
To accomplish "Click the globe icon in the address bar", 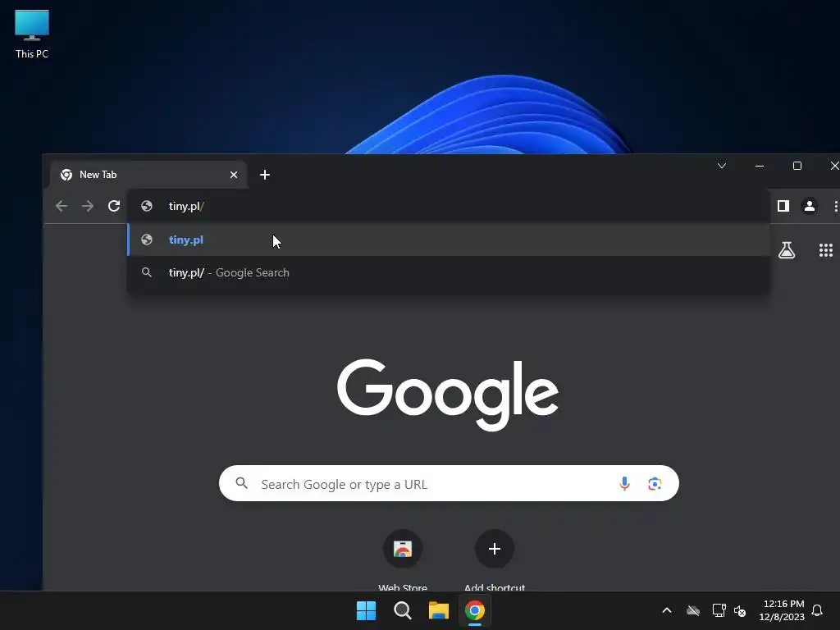I will click(147, 206).
